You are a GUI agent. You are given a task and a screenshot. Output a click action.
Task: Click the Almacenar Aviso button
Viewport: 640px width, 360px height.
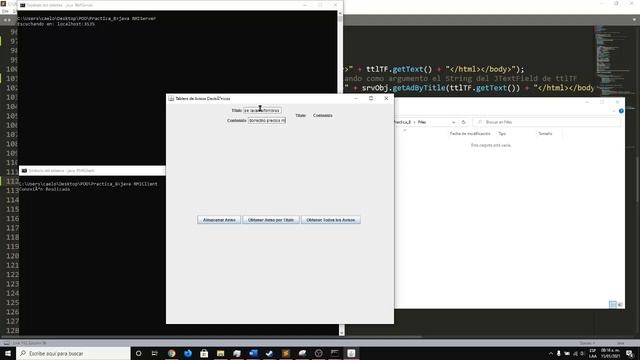coord(219,220)
